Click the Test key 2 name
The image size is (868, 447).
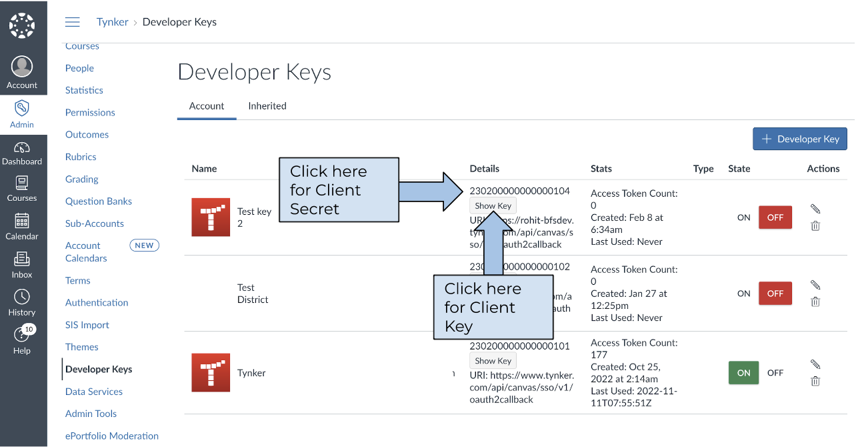pos(255,217)
